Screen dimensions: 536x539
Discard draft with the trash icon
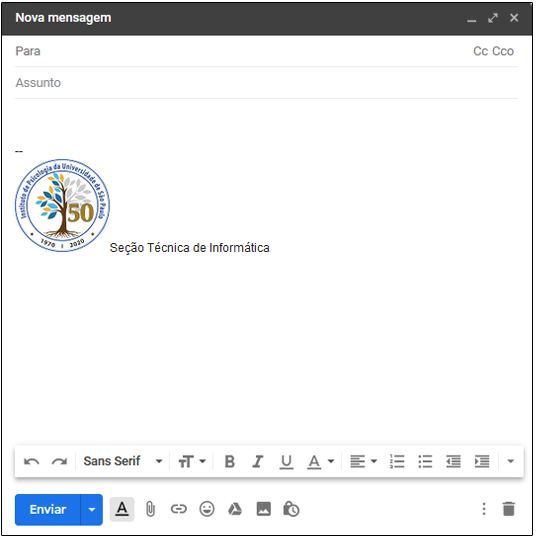pyautogui.click(x=508, y=509)
